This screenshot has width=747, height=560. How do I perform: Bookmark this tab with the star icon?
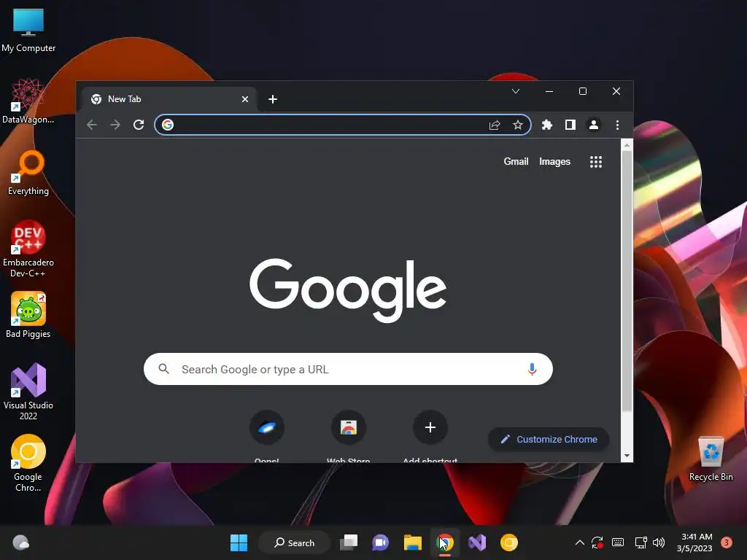[x=518, y=125]
